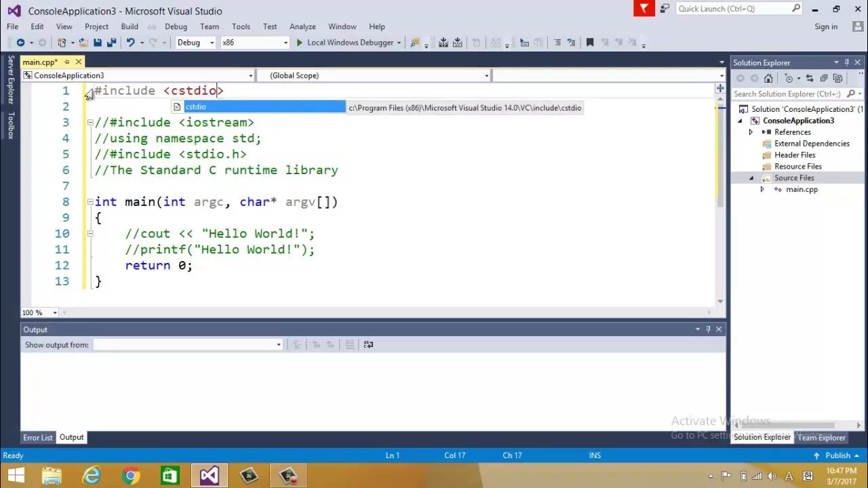
Task: Expand the References node
Action: pyautogui.click(x=751, y=132)
